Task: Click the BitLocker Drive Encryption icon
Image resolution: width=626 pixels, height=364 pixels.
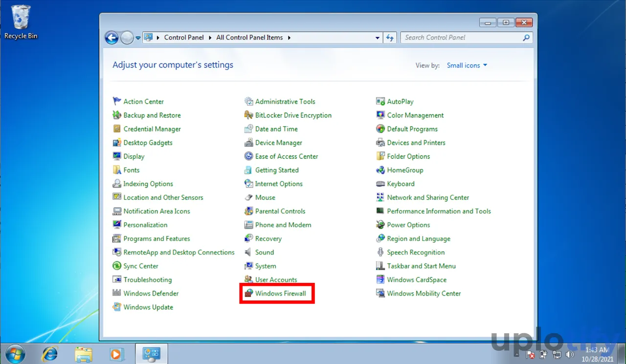Action: click(x=248, y=115)
